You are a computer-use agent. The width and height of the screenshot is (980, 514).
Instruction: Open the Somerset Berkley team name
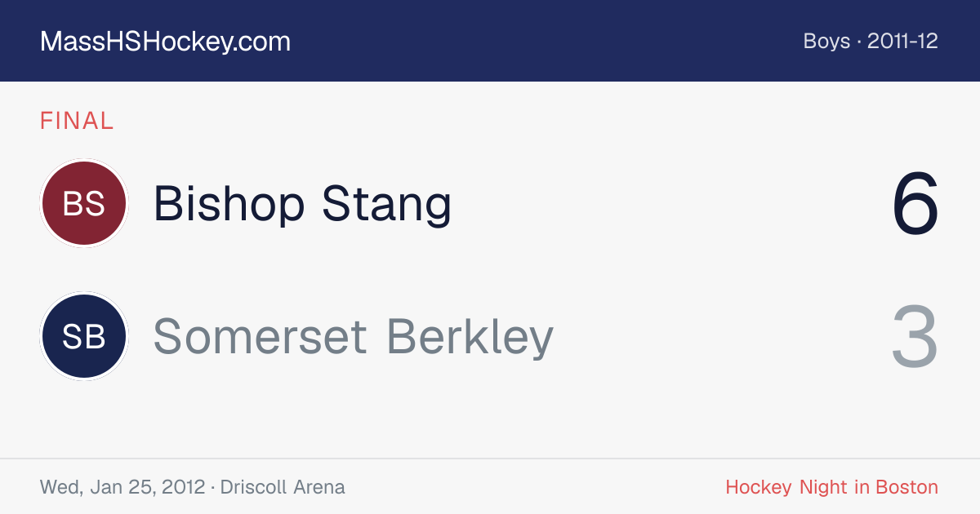(x=354, y=336)
